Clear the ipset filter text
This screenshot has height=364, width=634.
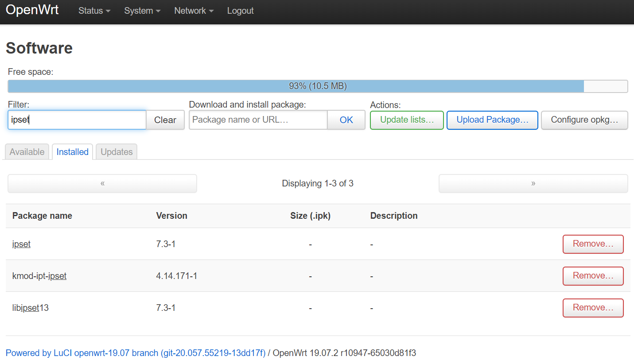point(165,120)
